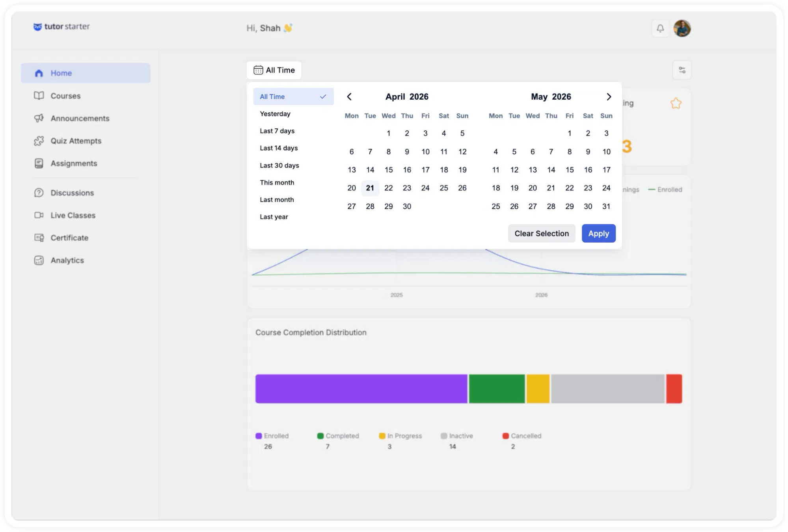The width and height of the screenshot is (788, 532).
Task: Open the Certificate page
Action: tap(86, 238)
